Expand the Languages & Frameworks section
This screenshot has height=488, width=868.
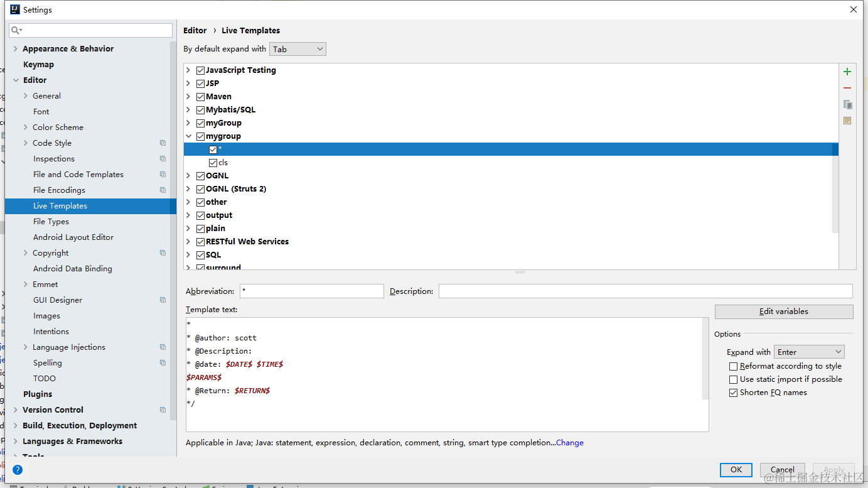pyautogui.click(x=16, y=442)
